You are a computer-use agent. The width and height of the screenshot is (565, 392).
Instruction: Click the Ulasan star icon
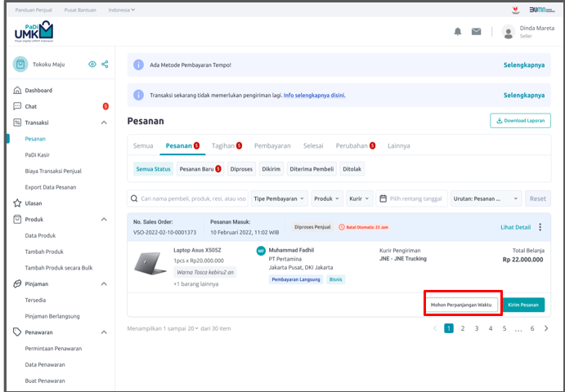pos(17,203)
